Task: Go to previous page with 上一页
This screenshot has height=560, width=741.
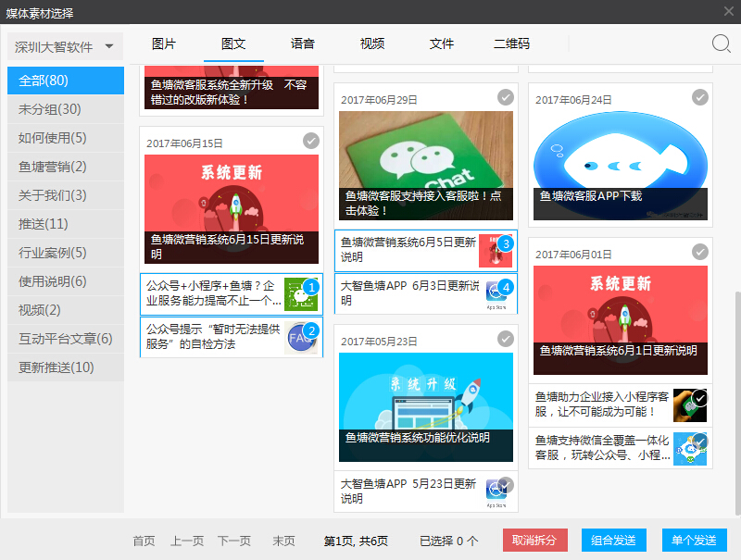Action: click(187, 541)
